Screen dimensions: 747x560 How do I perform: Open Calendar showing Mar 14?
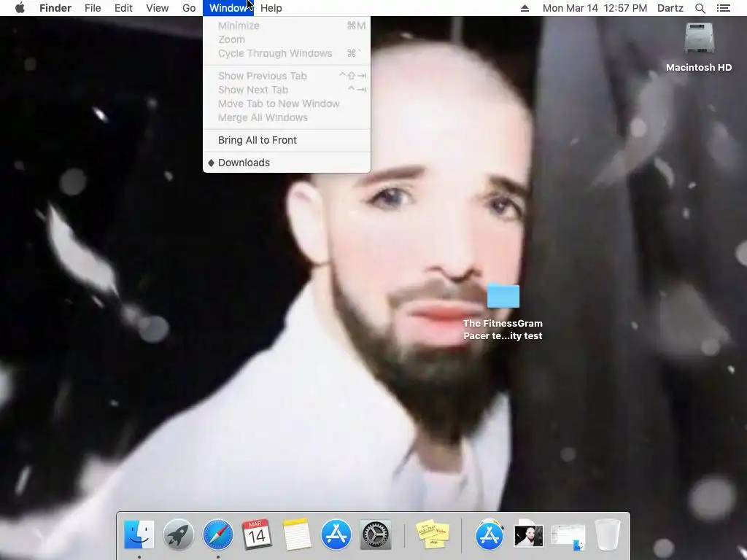(x=257, y=534)
